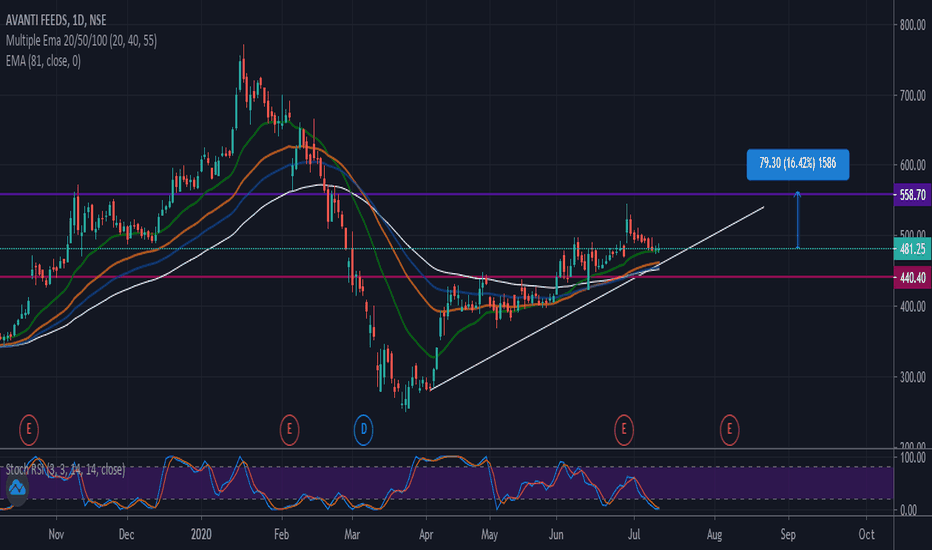Screen dimensions: 932x550
Task: Click the magenta 440.40 price label
Action: (x=912, y=278)
